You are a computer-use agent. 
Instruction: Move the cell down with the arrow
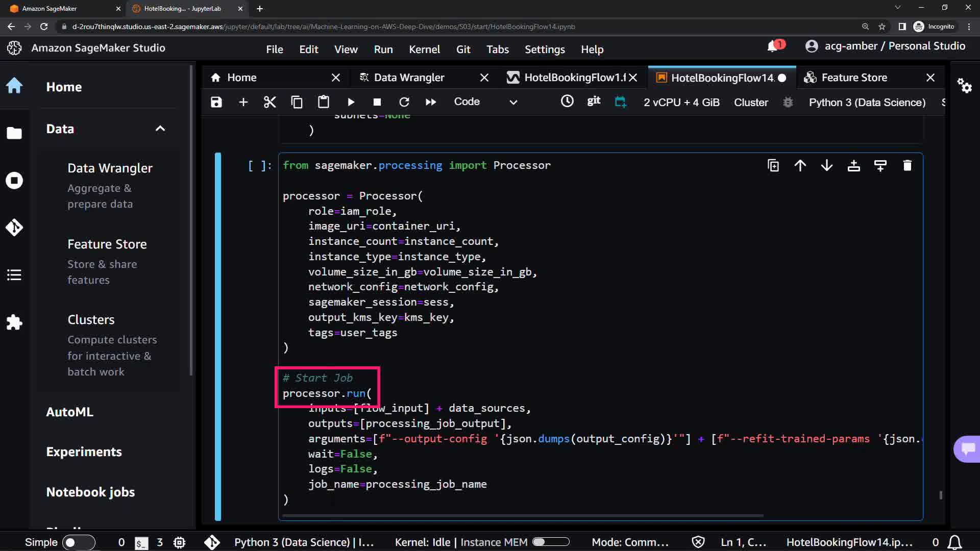[827, 165]
